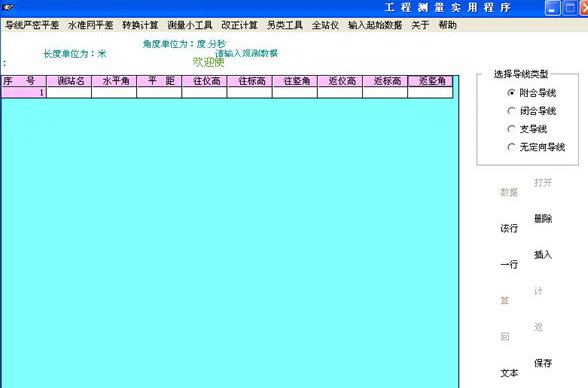Click the 往仪高 cell in row 1

coord(204,92)
